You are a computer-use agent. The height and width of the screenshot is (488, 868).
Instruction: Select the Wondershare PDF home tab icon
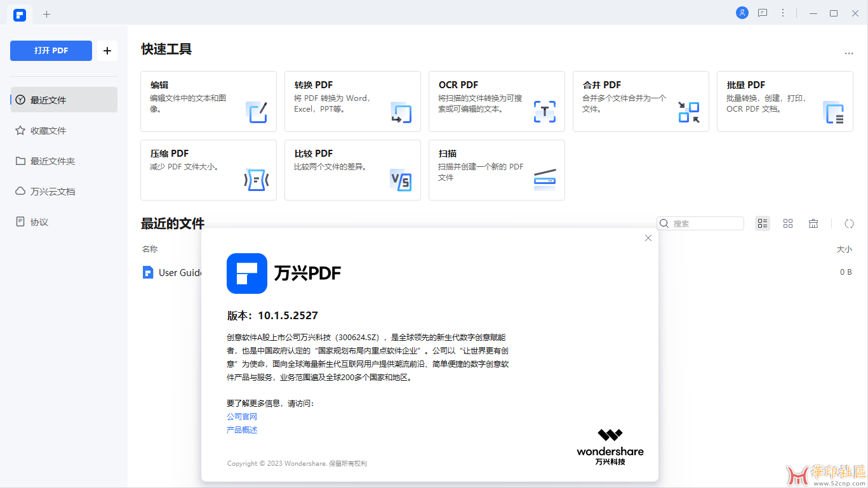pyautogui.click(x=20, y=14)
